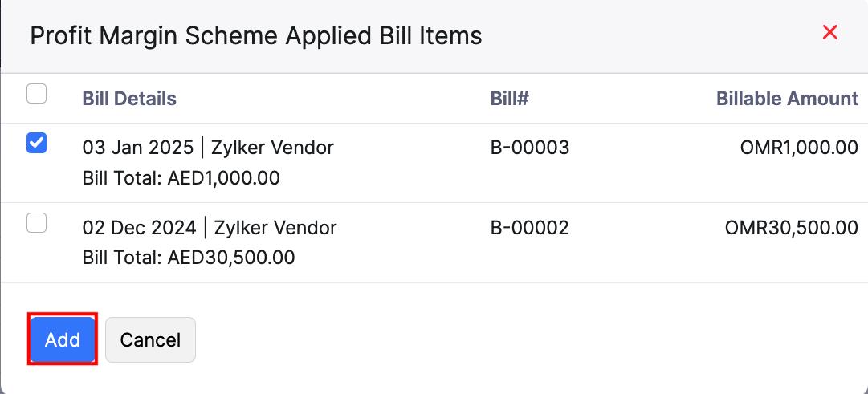Close the Profit Margin Scheme dialog
This screenshot has width=868, height=394.
tap(830, 33)
